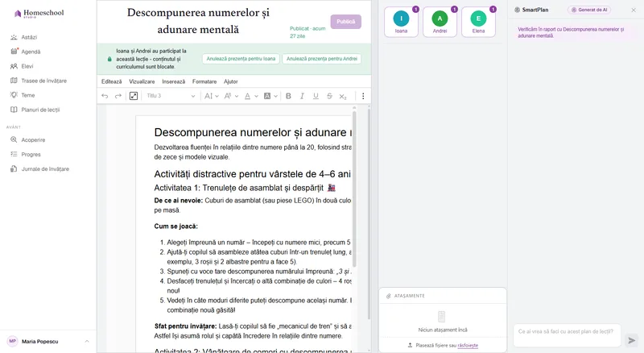Click the MP user avatar
Image resolution: width=644 pixels, height=353 pixels.
pos(12,341)
